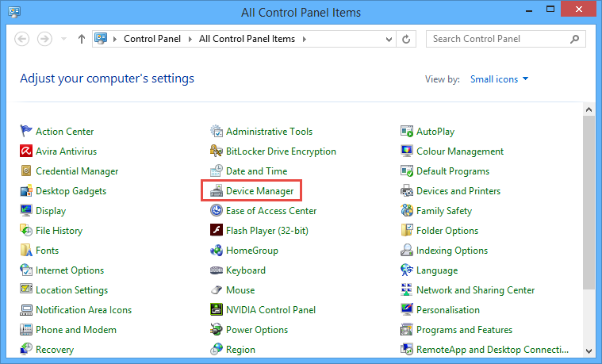Click the Refresh button beside address bar
602x364 pixels.
406,39
